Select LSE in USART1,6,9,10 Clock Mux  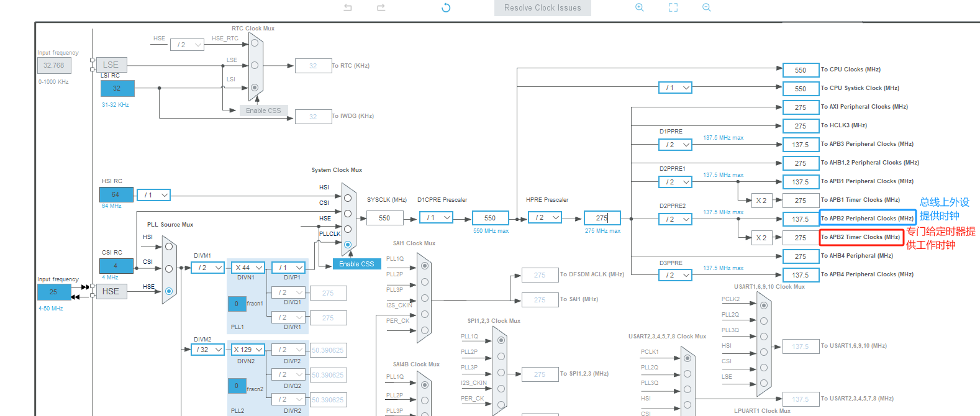point(764,383)
